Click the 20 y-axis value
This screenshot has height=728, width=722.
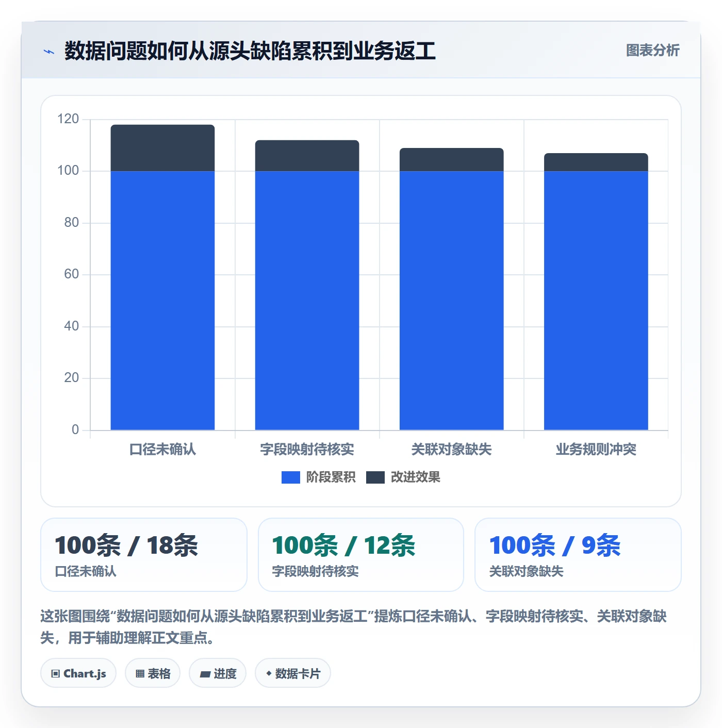[x=71, y=378]
